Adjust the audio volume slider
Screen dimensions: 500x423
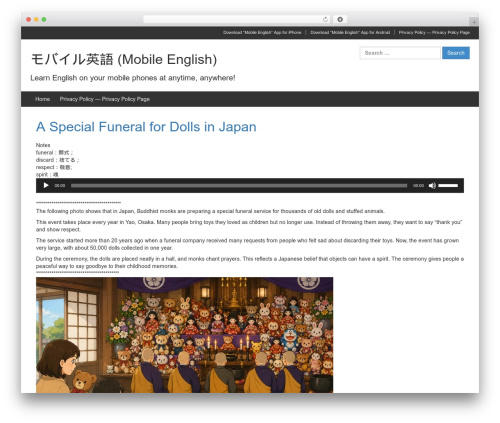448,185
